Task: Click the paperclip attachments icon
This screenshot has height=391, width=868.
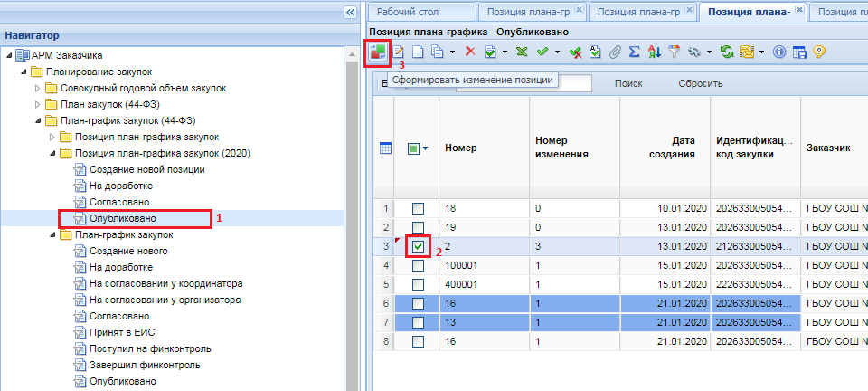Action: pyautogui.click(x=615, y=52)
